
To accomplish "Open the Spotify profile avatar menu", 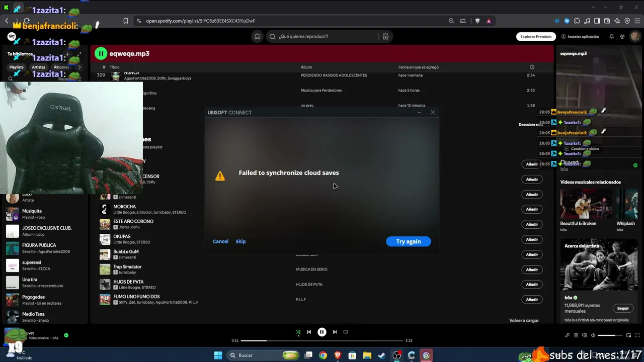I will pyautogui.click(x=635, y=37).
